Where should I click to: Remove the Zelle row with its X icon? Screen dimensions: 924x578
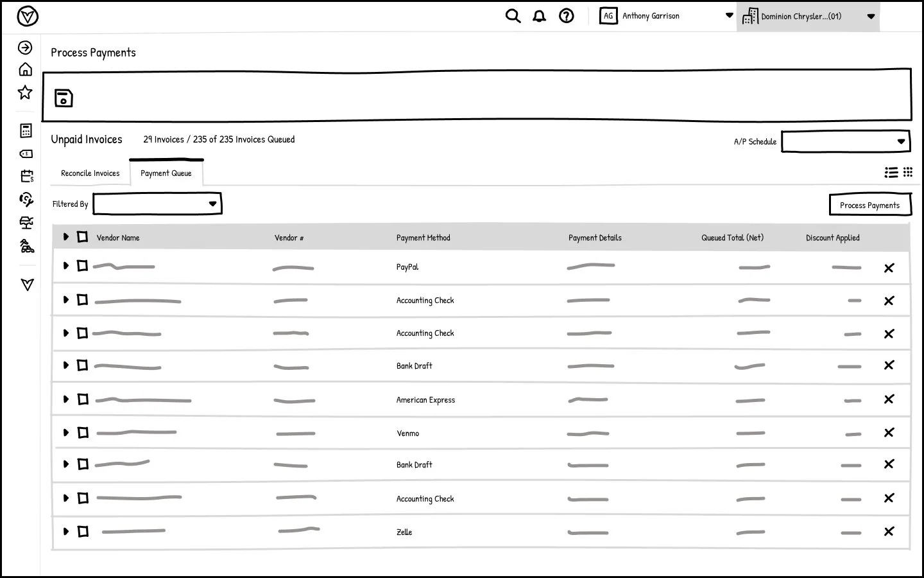[889, 531]
